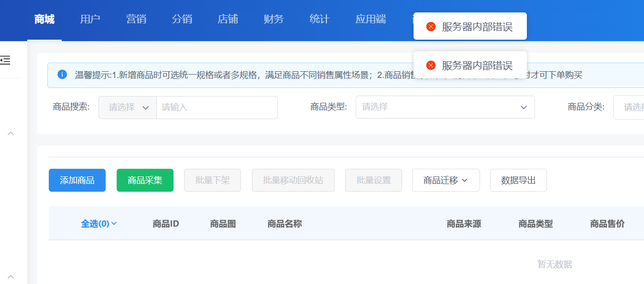Go to the 财务 section

(x=273, y=19)
